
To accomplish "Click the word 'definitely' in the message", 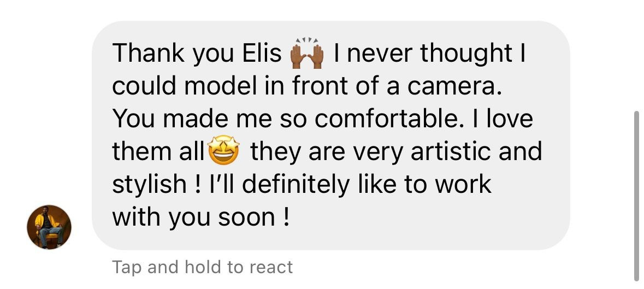I will click(296, 184).
